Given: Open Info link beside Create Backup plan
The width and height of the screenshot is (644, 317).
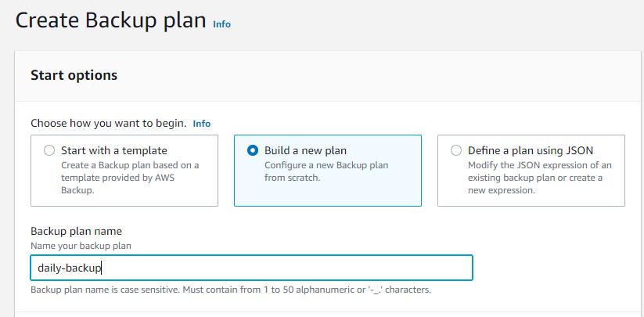Looking at the screenshot, I should tap(221, 24).
